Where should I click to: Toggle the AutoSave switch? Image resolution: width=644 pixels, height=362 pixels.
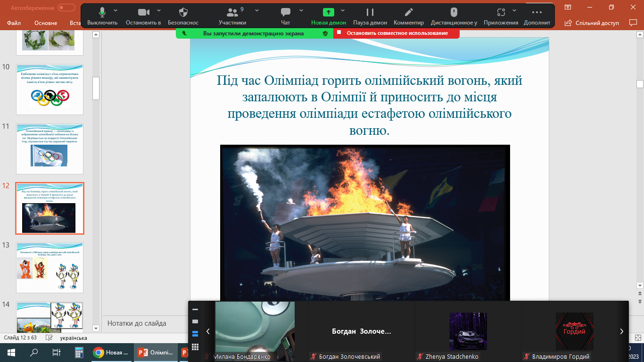(x=66, y=8)
